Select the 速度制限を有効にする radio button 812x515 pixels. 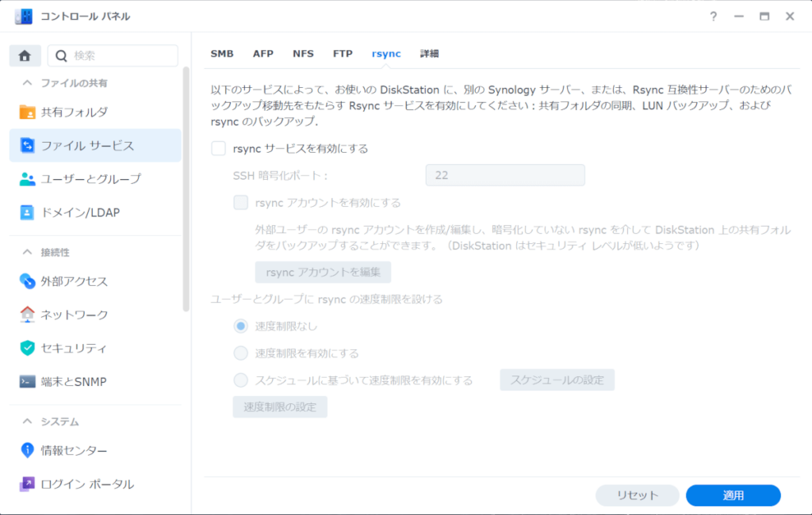[x=239, y=353]
